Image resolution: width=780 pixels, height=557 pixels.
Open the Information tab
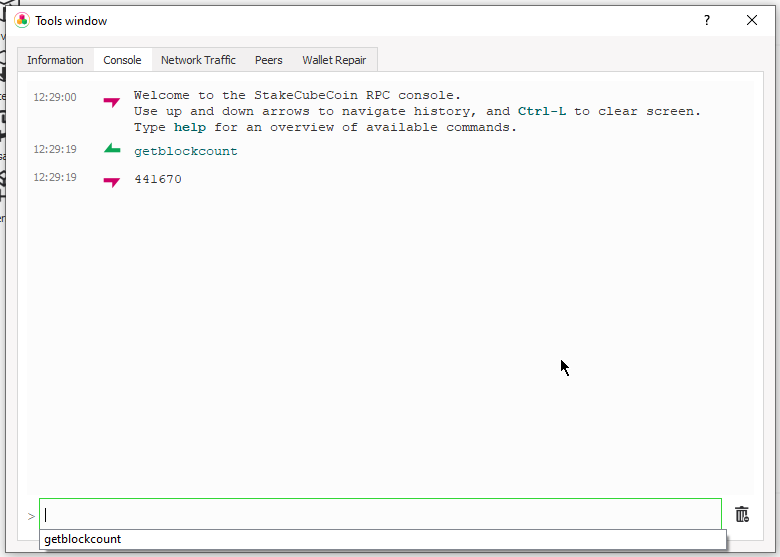coord(55,60)
